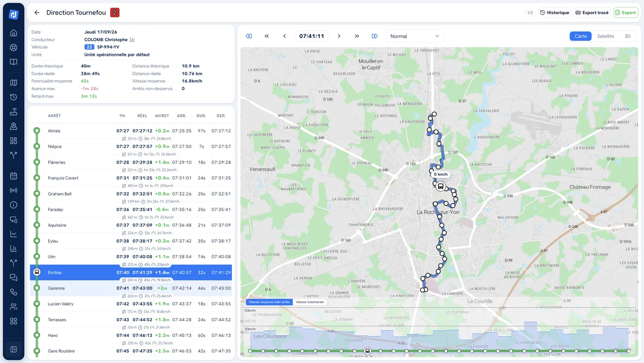Jump to end with the blue fast-forward icon
Screen dimensions: 644x363
point(375,36)
